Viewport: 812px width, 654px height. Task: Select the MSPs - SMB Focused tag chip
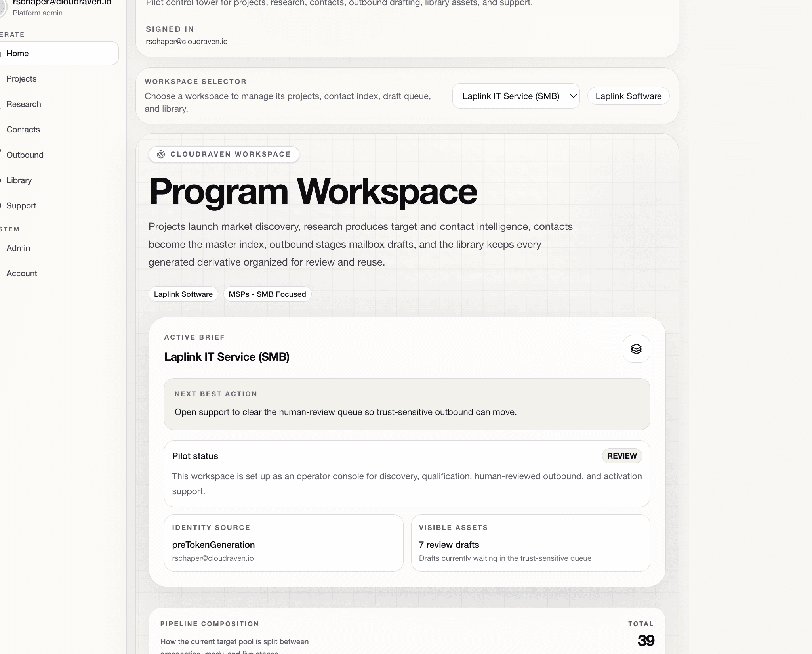(267, 294)
